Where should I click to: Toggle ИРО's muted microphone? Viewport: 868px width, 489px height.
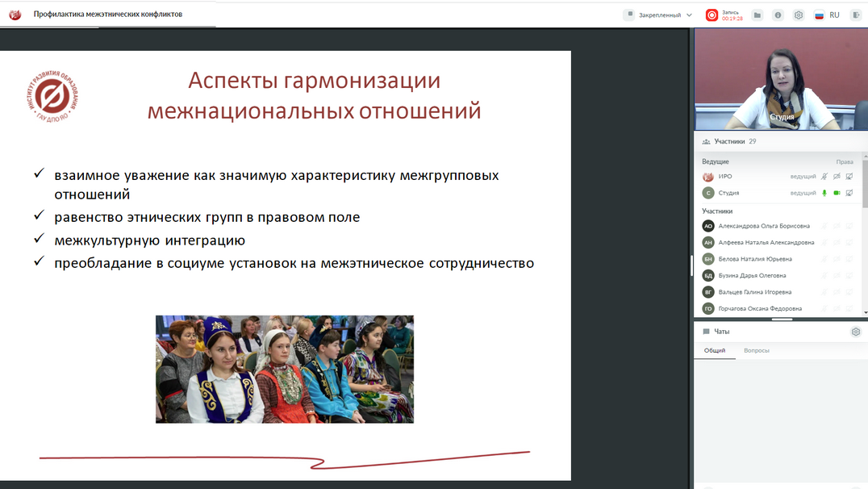[x=824, y=176]
